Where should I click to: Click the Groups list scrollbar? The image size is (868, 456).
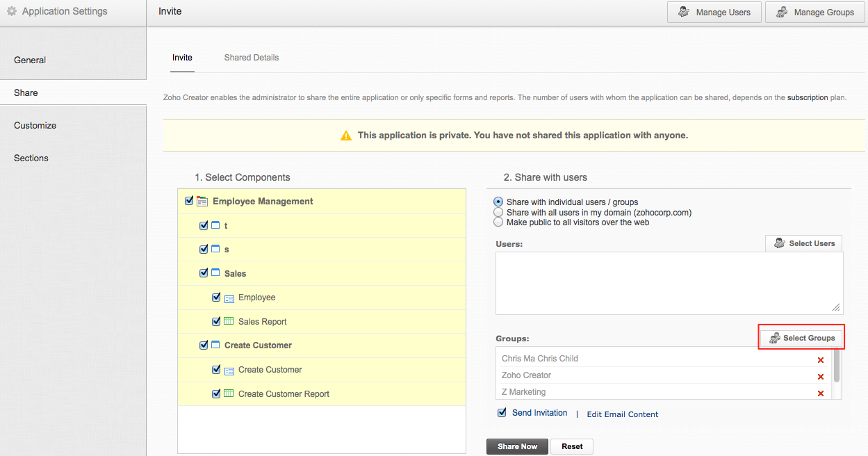tap(837, 365)
